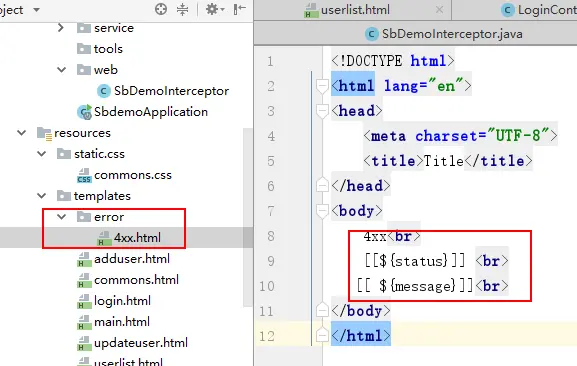Select the web folder icon
Viewport: 577px width, 366px height.
tap(84, 70)
